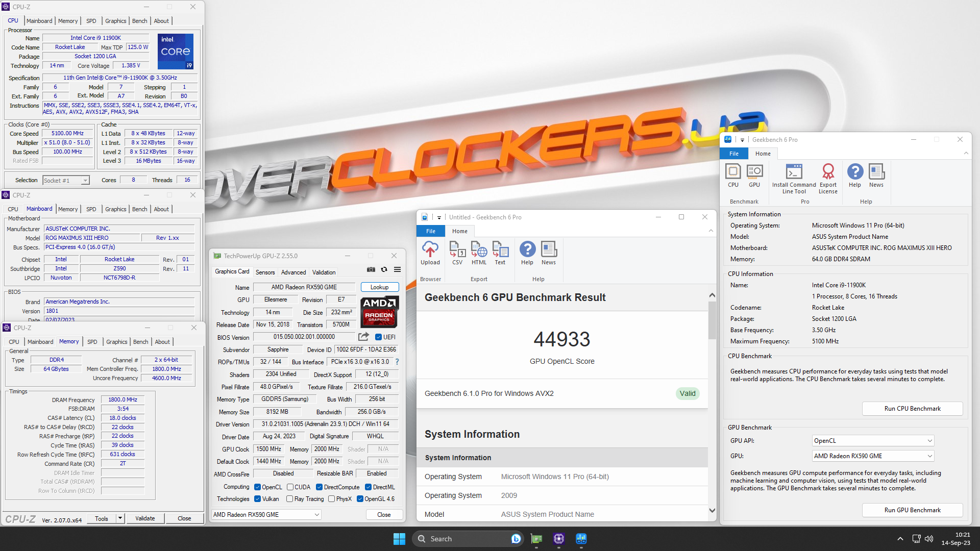Open GPU API OpenCL dropdown

pyautogui.click(x=873, y=441)
